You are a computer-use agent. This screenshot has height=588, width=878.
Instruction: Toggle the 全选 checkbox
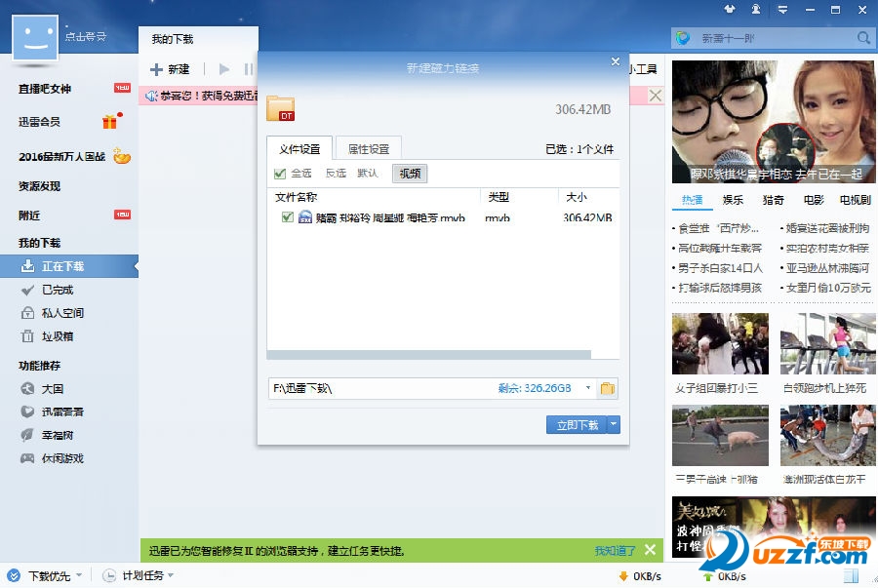point(280,174)
